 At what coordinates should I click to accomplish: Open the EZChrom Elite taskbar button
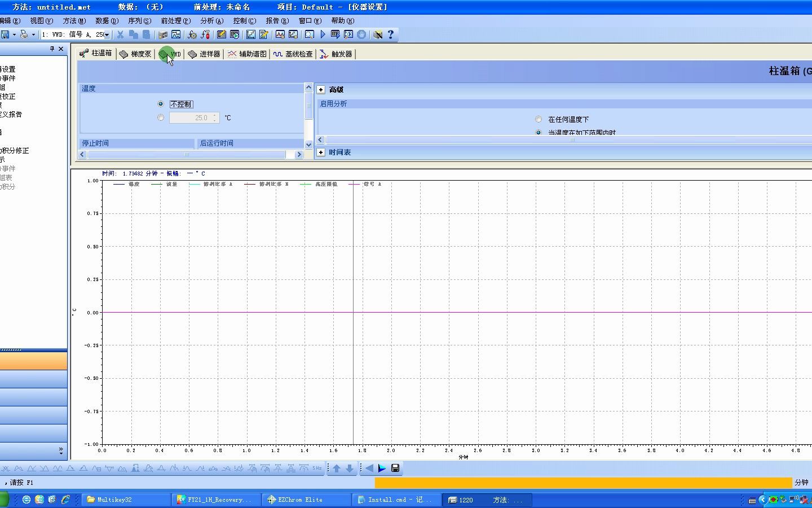click(307, 500)
